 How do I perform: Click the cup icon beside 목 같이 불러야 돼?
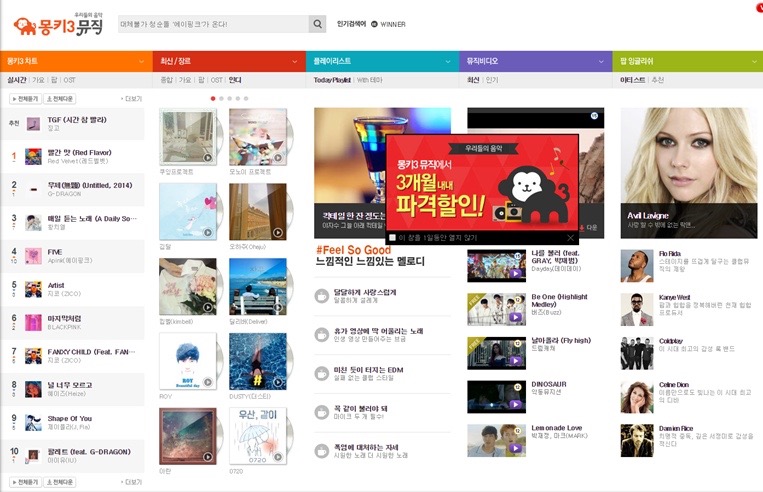[322, 413]
